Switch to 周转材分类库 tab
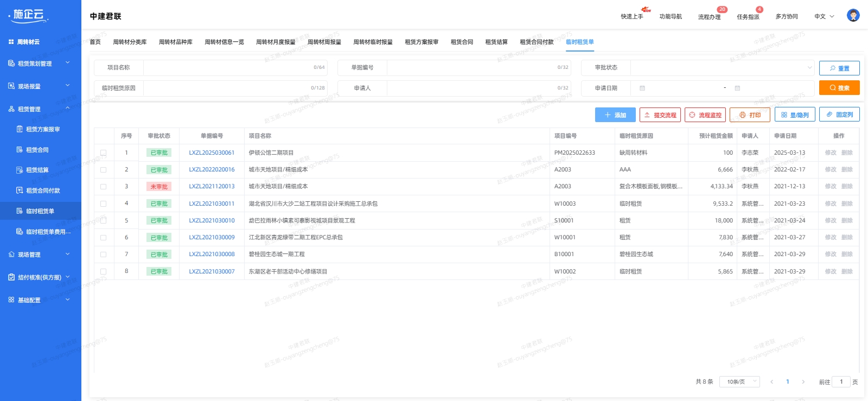The height and width of the screenshot is (401, 868). (130, 42)
